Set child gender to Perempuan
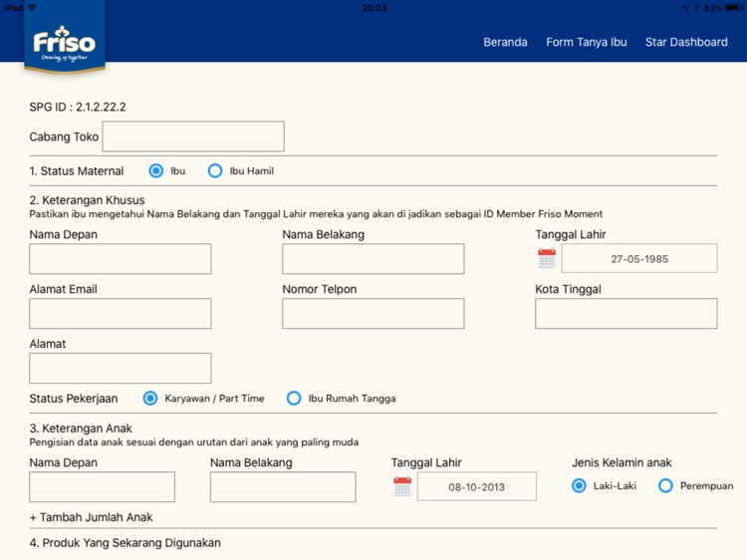Viewport: 747px width, 560px height. [x=665, y=486]
